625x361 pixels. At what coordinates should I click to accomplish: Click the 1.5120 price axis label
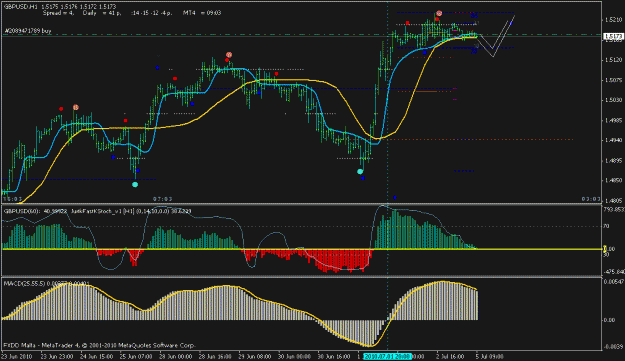click(x=613, y=60)
